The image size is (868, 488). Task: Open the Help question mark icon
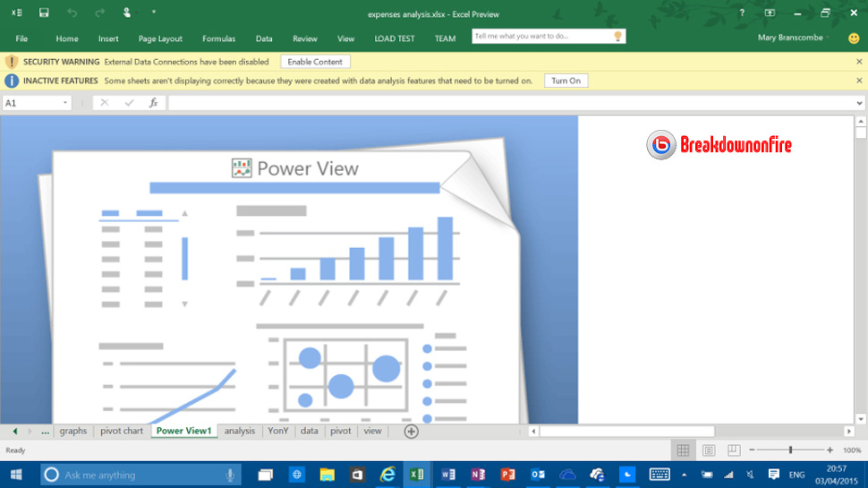pyautogui.click(x=742, y=13)
